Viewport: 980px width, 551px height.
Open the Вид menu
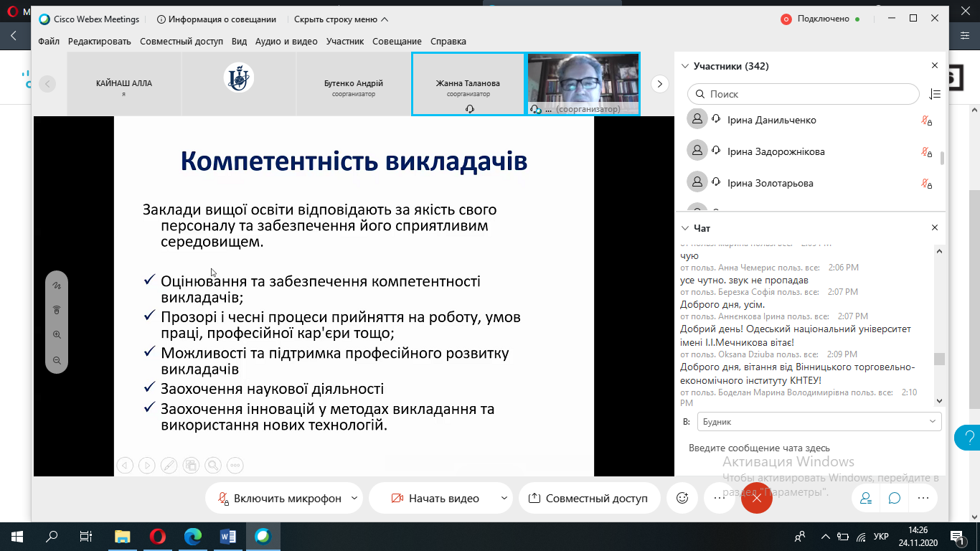240,41
